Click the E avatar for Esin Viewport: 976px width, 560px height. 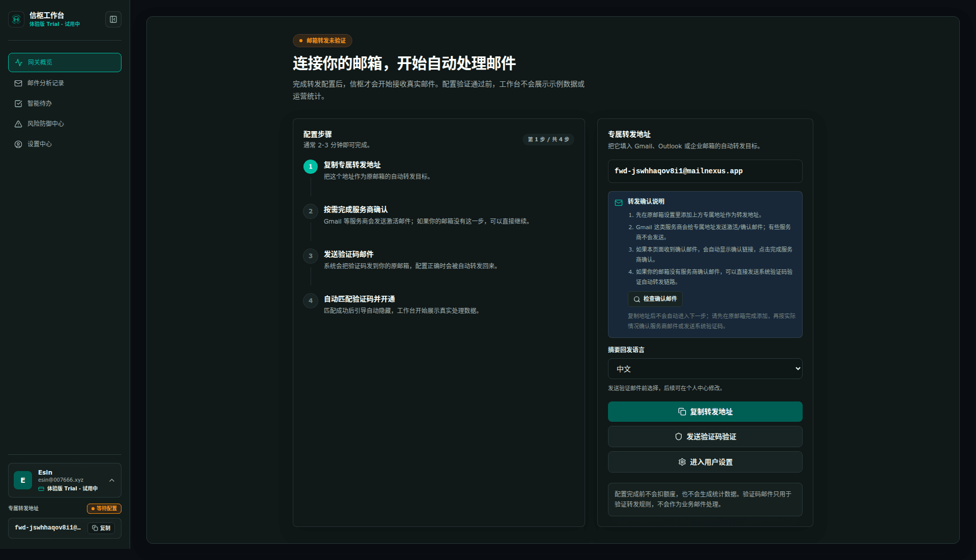coord(23,480)
